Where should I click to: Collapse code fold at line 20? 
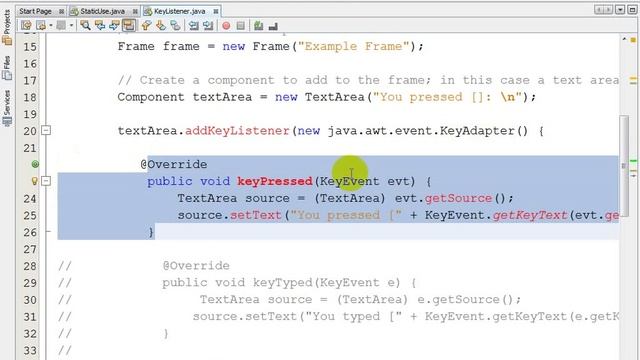(46, 131)
